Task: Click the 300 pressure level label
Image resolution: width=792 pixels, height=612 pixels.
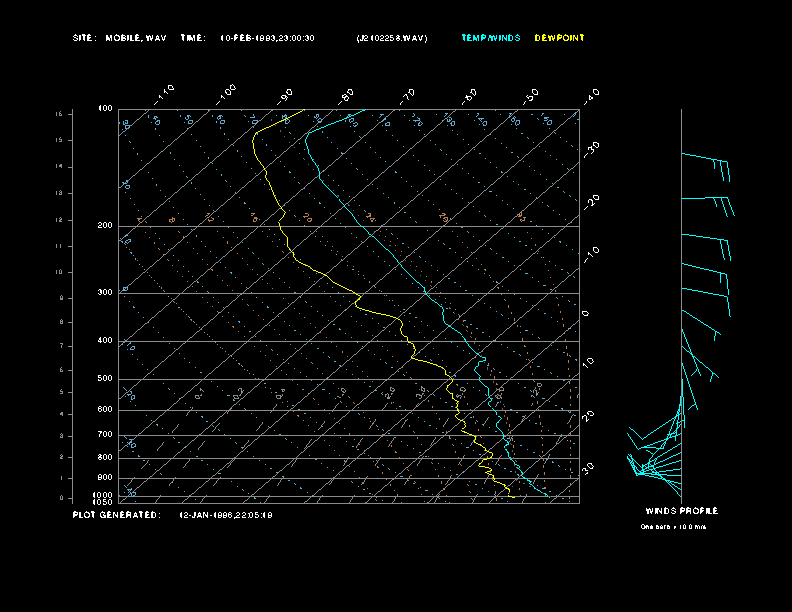Action: [x=105, y=292]
